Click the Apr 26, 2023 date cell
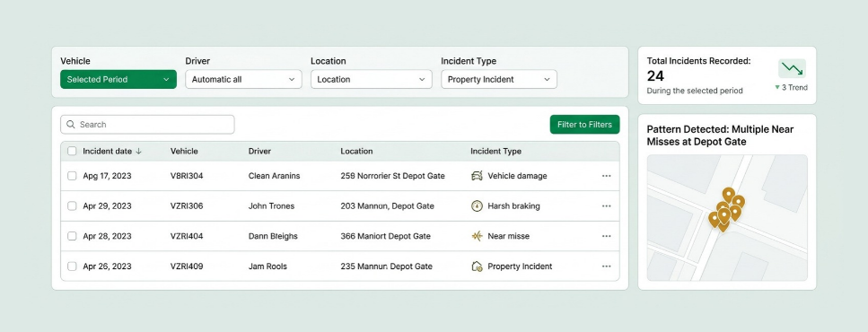Image resolution: width=868 pixels, height=332 pixels. 108,266
